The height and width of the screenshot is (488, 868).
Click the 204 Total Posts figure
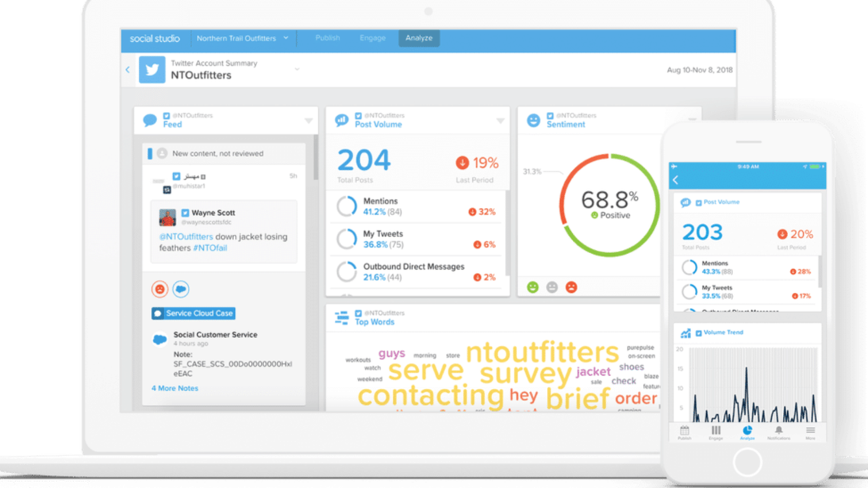tap(364, 160)
